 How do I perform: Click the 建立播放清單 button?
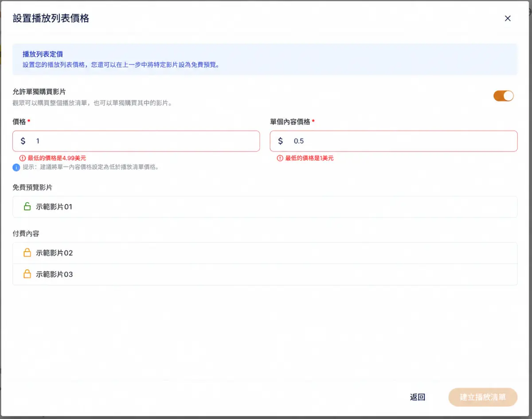point(483,397)
